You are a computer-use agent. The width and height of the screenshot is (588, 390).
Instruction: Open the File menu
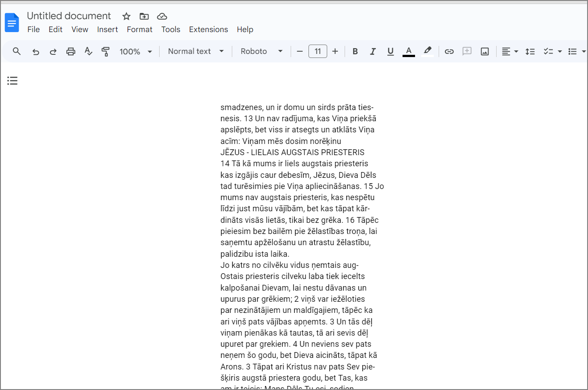tap(33, 29)
